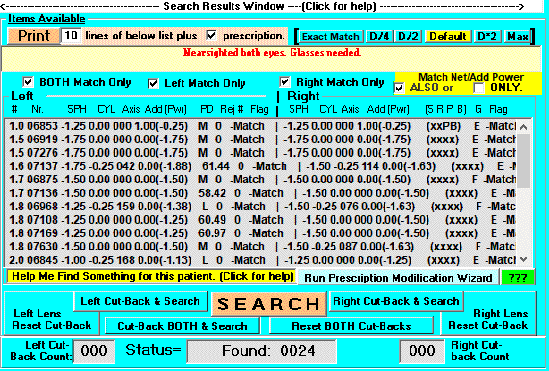Click Cut-Back BOTH & Search button
Viewport: 549px width, 371px height.
(x=182, y=326)
